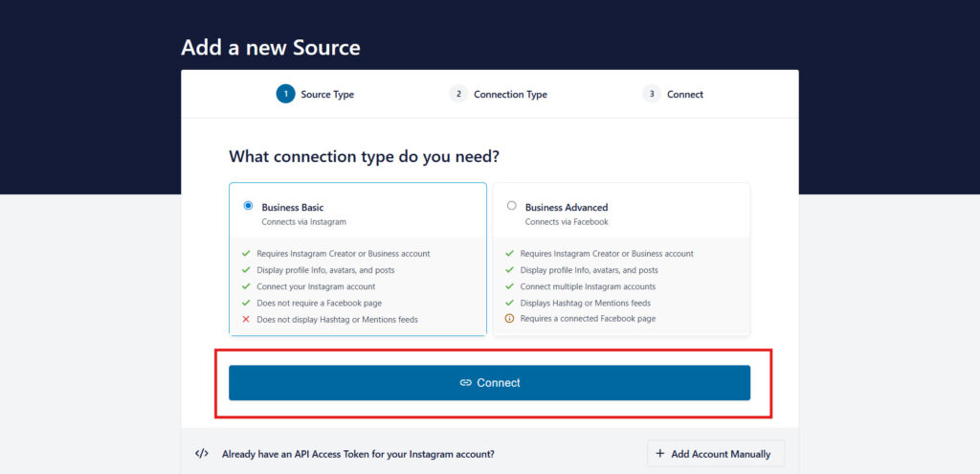Viewport: 980px width, 474px height.
Task: Click "Displays Hashtag or Mentions feeds" text
Action: 585,304
